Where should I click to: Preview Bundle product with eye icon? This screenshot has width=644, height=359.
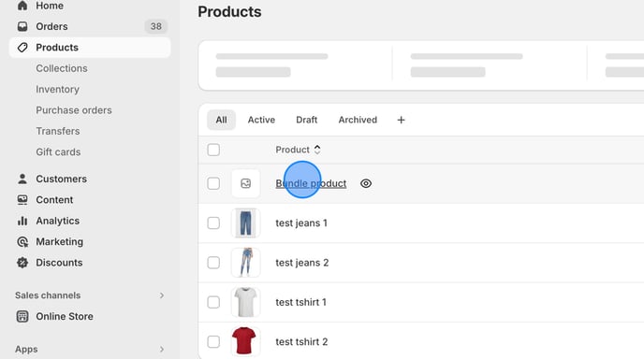pyautogui.click(x=366, y=183)
